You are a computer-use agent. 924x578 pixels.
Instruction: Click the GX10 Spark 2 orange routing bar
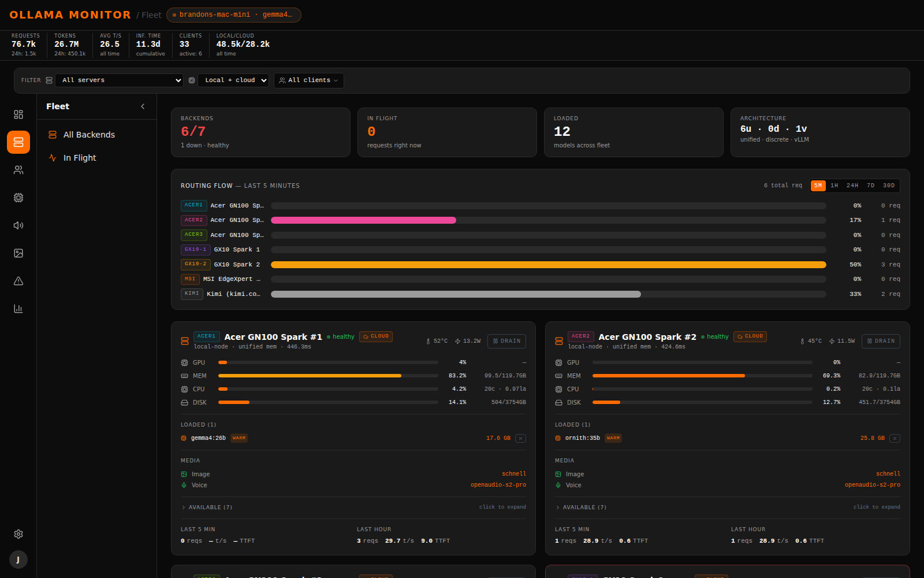tap(549, 265)
